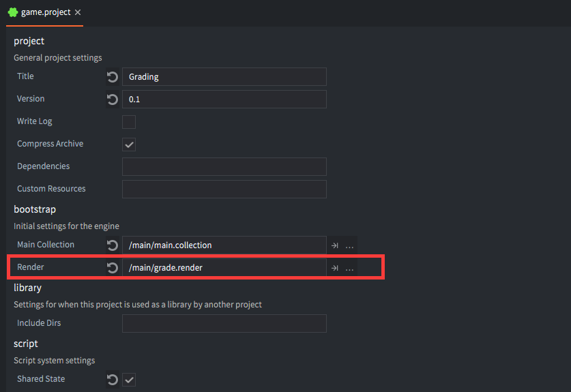Screen dimensions: 571x392
Task: Click the Custom Resources input field
Action: 224,189
